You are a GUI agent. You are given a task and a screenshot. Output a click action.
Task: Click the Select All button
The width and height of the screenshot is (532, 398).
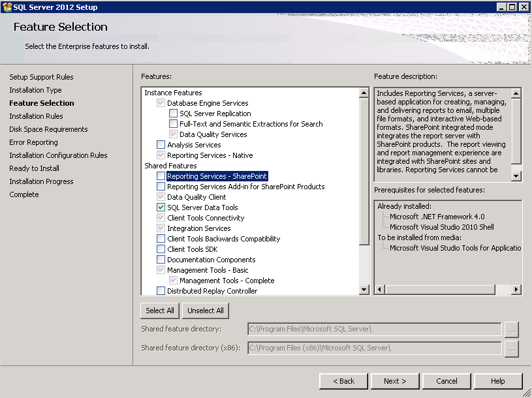[160, 311]
